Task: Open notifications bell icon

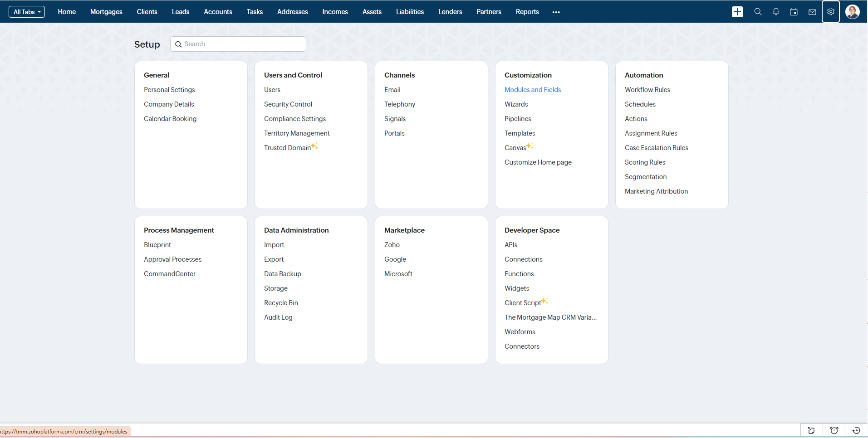Action: click(776, 12)
